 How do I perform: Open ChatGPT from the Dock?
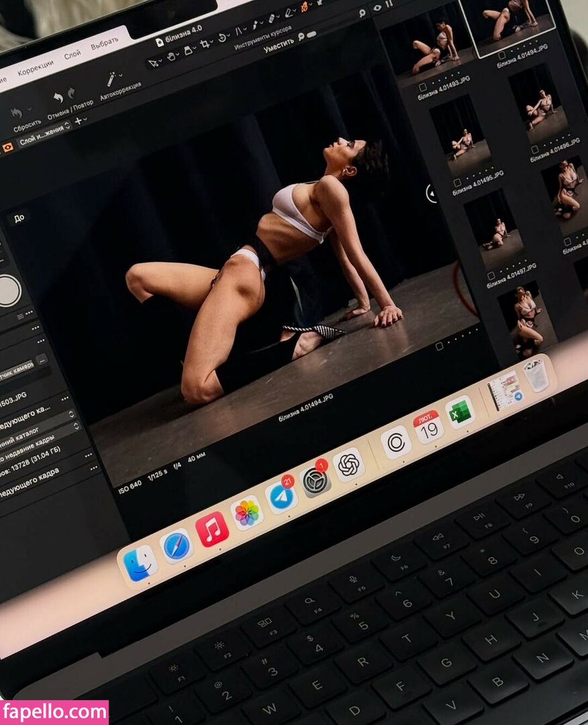click(x=348, y=465)
